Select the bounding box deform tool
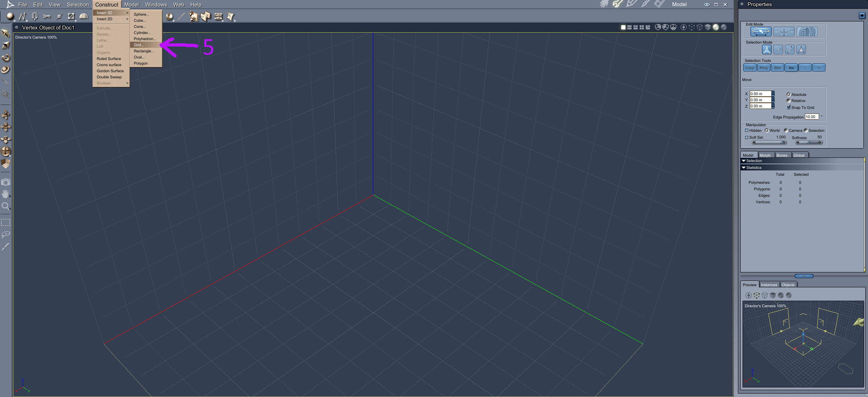868x397 pixels. click(71, 16)
